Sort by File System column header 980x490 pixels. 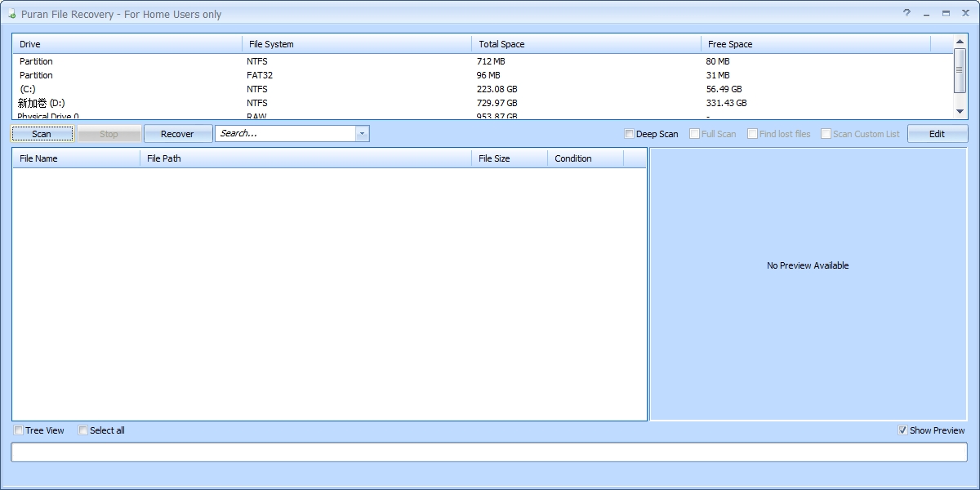pos(357,44)
